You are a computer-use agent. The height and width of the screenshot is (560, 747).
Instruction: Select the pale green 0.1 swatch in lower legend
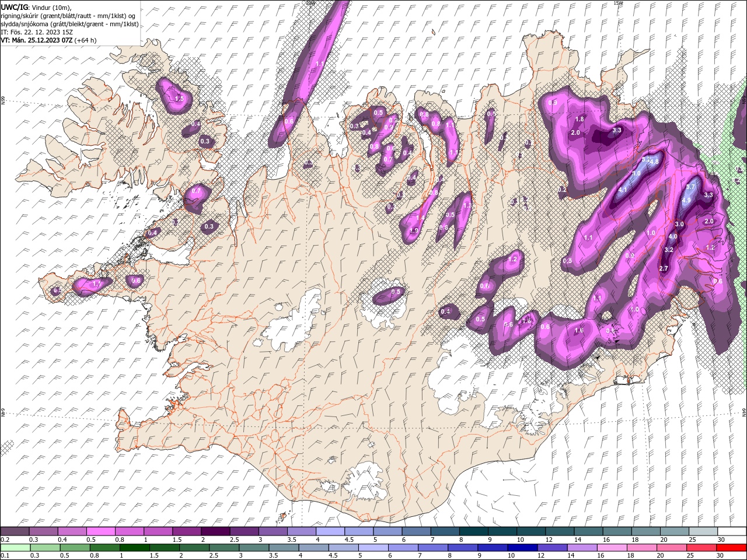(15, 548)
